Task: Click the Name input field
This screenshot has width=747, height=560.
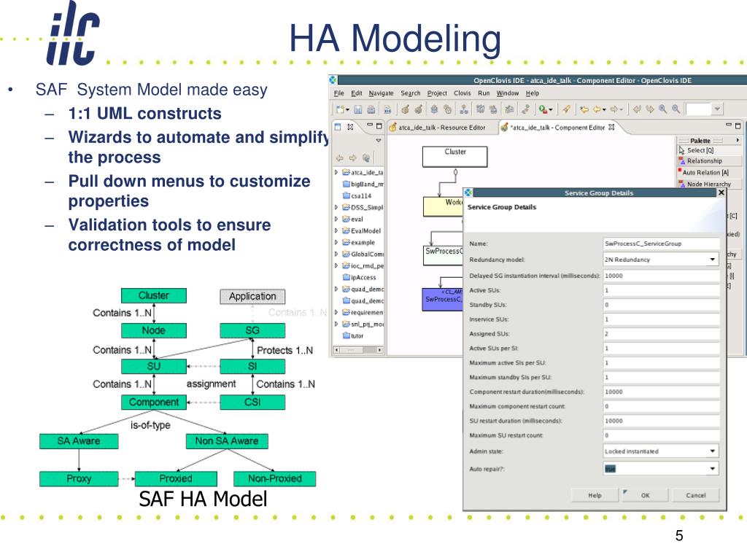Action: click(x=661, y=244)
